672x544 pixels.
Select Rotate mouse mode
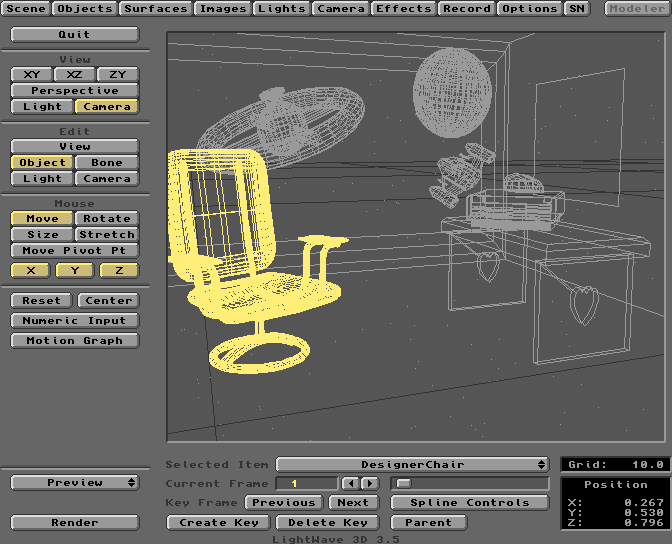[x=107, y=219]
